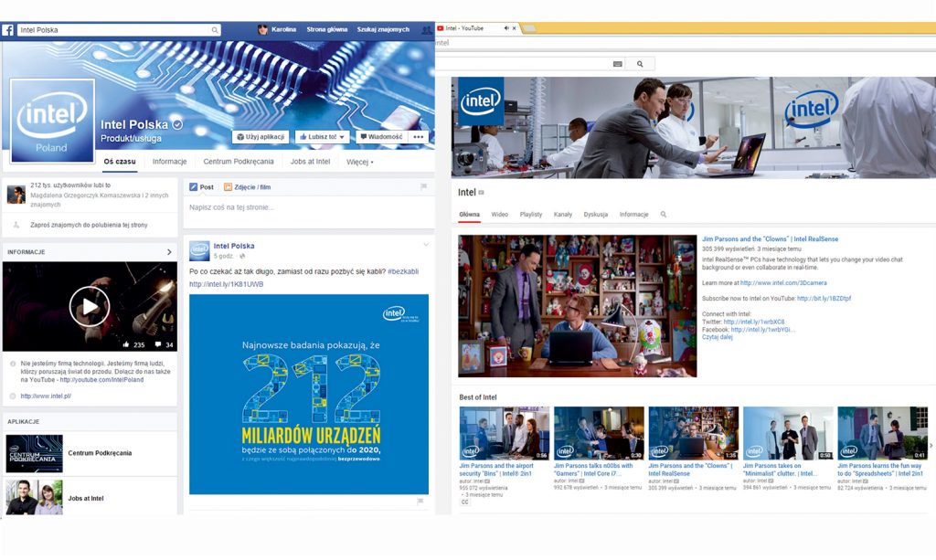Click the three-dots more options button
The width and height of the screenshot is (936, 560).
419,137
